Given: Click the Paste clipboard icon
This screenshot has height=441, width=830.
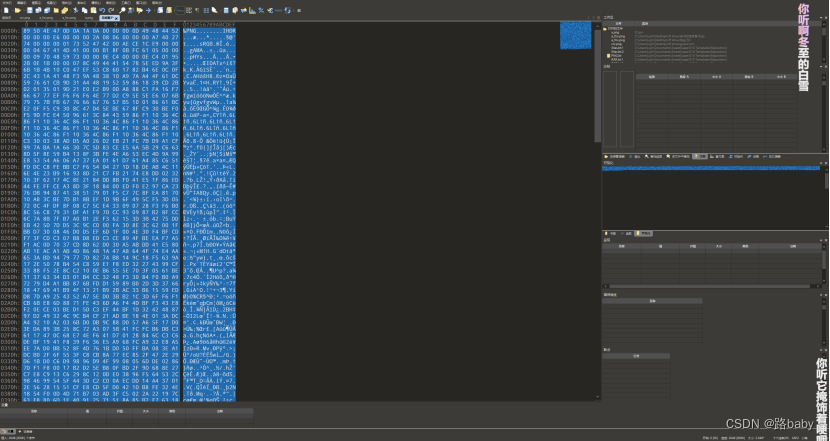Looking at the screenshot, I should point(94,10).
